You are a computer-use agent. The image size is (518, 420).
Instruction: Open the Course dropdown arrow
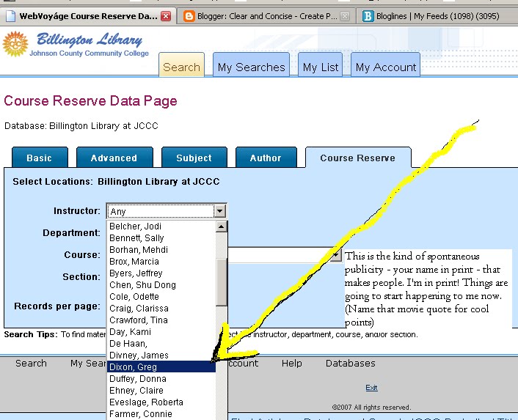click(336, 255)
